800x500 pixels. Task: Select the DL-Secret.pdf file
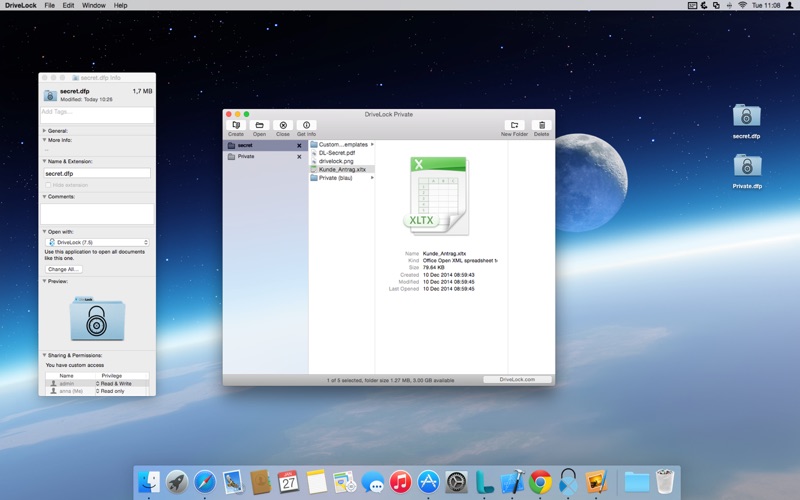click(342, 153)
